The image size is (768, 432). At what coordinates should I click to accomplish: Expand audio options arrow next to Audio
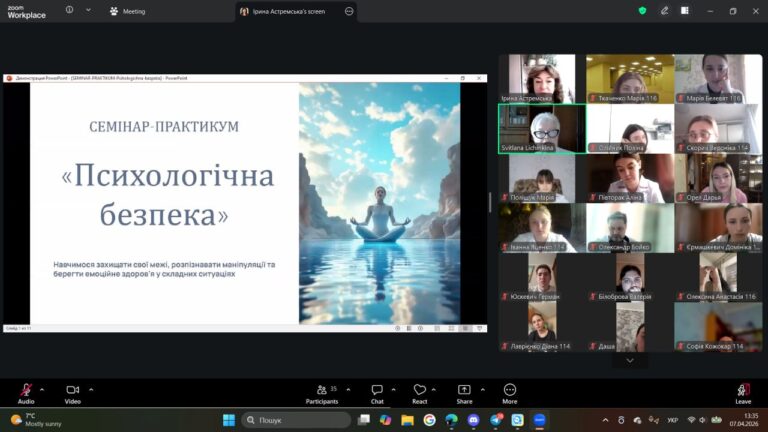click(42, 389)
